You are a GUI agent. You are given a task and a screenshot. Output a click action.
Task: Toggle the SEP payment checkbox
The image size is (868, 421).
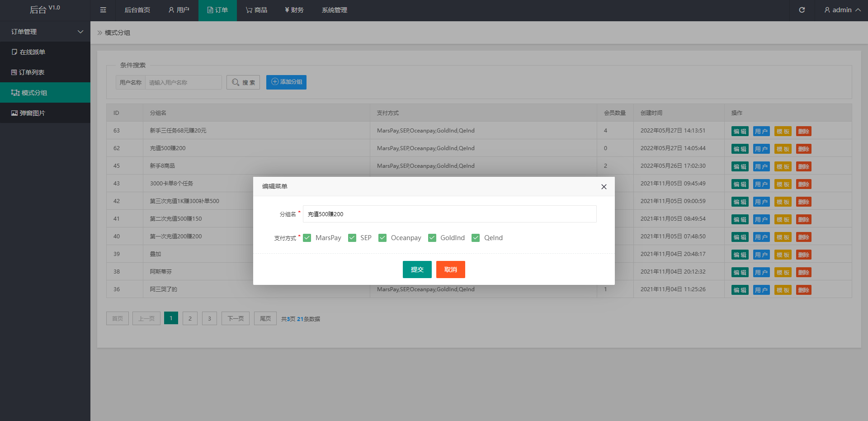(x=352, y=238)
